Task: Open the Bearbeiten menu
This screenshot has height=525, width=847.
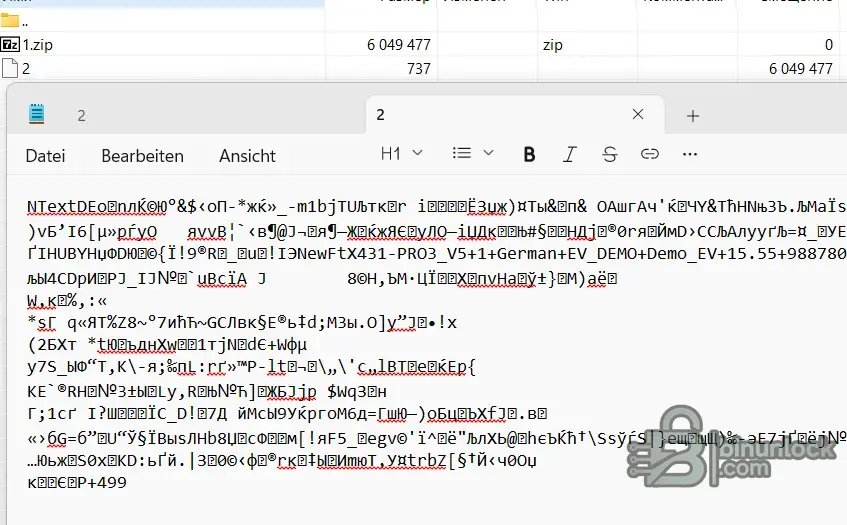Action: 143,156
